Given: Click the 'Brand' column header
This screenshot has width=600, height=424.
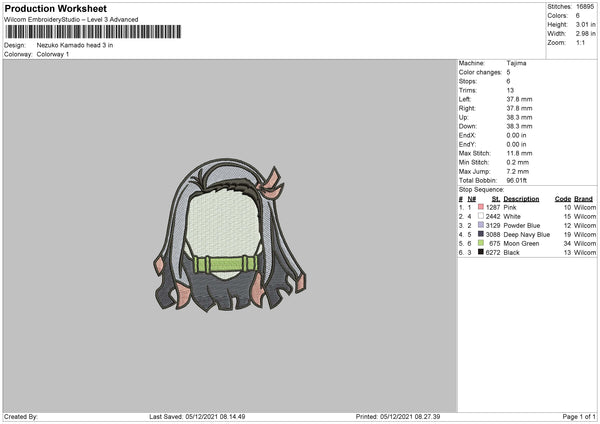Looking at the screenshot, I should pos(584,199).
